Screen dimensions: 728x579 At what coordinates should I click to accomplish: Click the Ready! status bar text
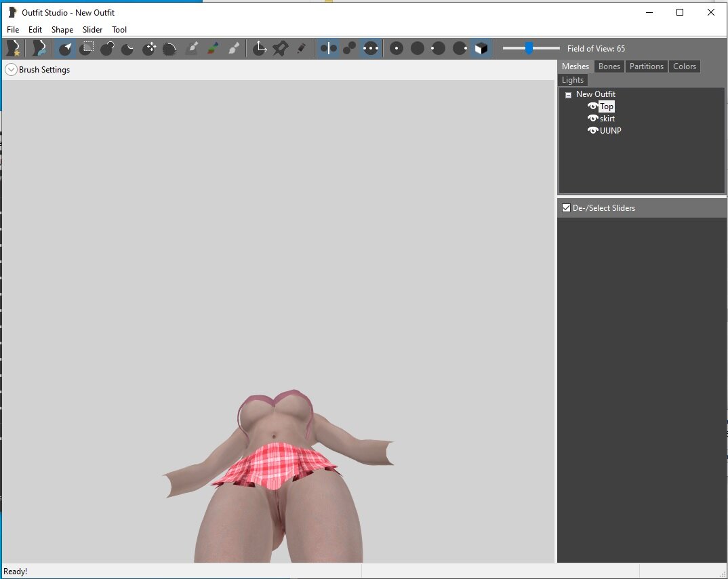[x=15, y=572]
